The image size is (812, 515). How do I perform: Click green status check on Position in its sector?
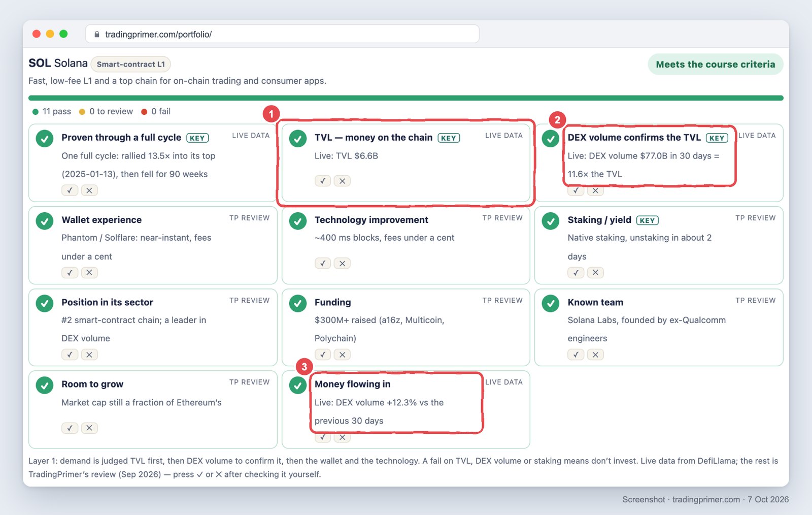click(x=45, y=303)
